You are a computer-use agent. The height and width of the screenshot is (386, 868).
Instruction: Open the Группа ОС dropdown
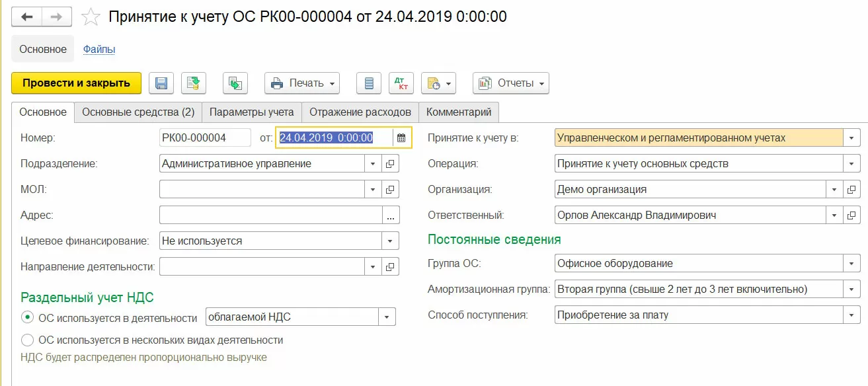851,264
